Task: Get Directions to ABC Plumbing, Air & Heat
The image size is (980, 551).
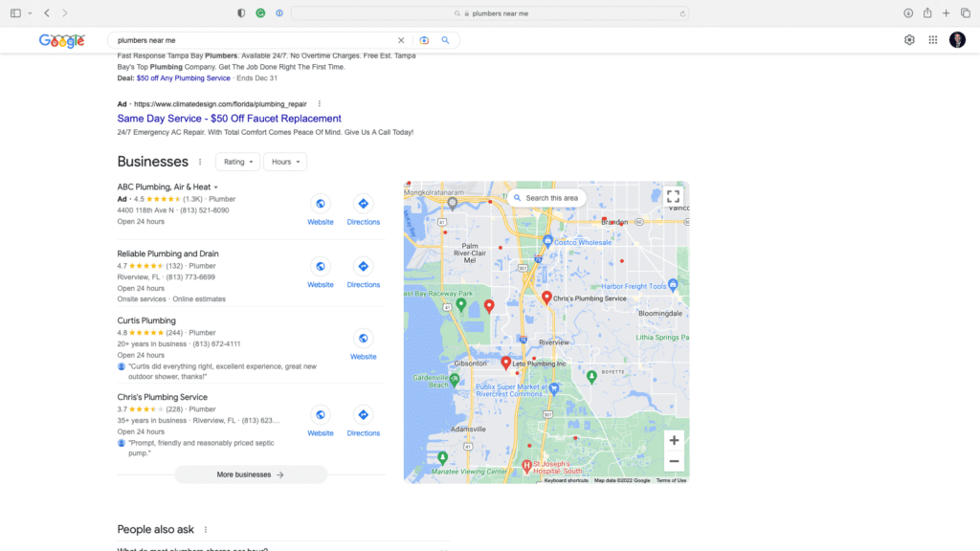Action: click(363, 204)
